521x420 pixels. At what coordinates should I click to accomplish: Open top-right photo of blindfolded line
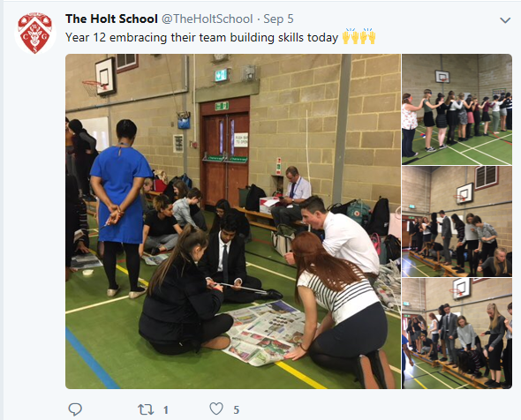(457, 109)
